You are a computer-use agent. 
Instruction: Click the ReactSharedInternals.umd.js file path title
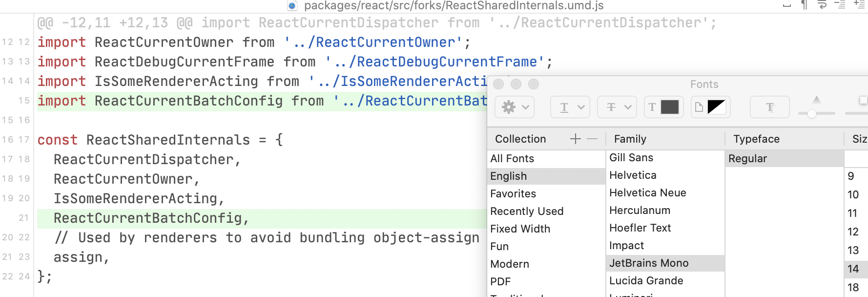[x=454, y=6]
